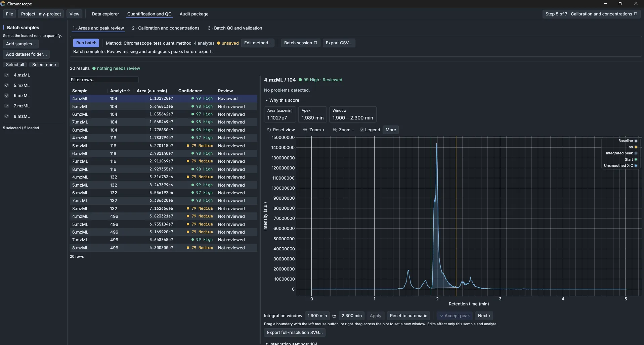Click the Baseline legend color dot
Screen dimensions: 644x345
point(636,141)
